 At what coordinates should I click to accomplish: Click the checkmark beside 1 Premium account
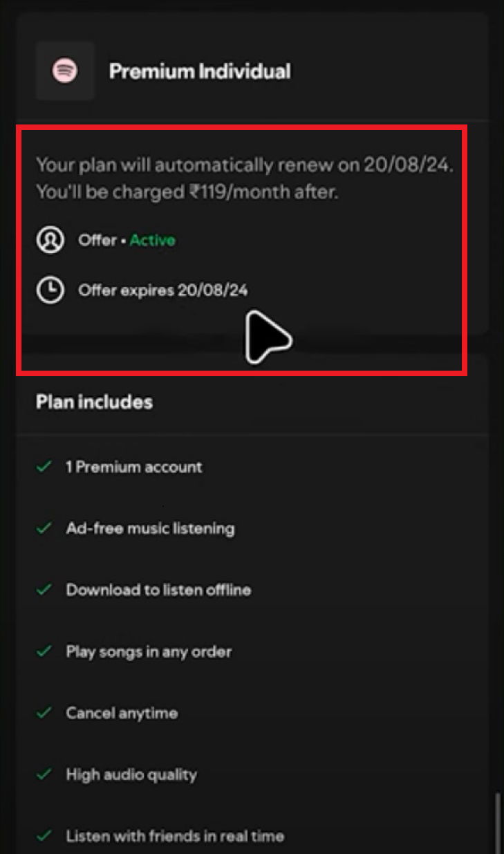pyautogui.click(x=43, y=466)
